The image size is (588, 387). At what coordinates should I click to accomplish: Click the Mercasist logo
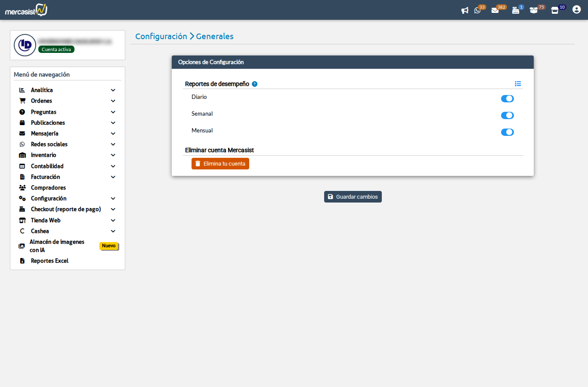pos(26,10)
